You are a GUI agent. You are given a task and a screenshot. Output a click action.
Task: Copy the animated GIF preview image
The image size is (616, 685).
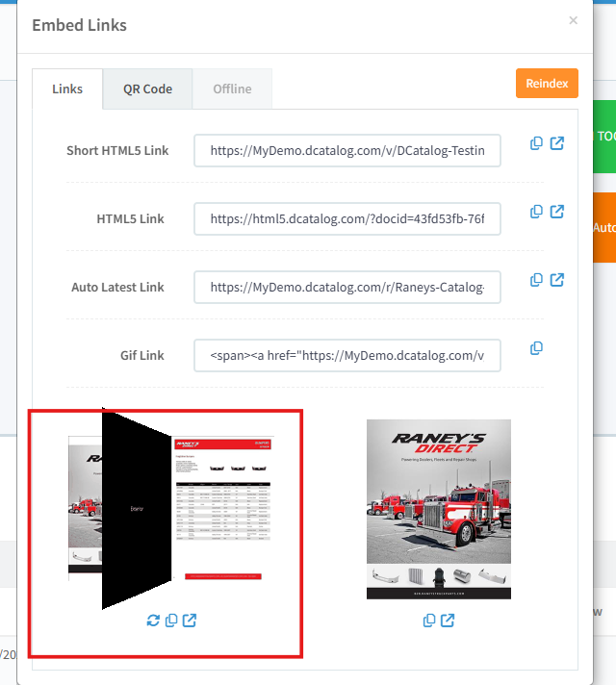(x=171, y=621)
